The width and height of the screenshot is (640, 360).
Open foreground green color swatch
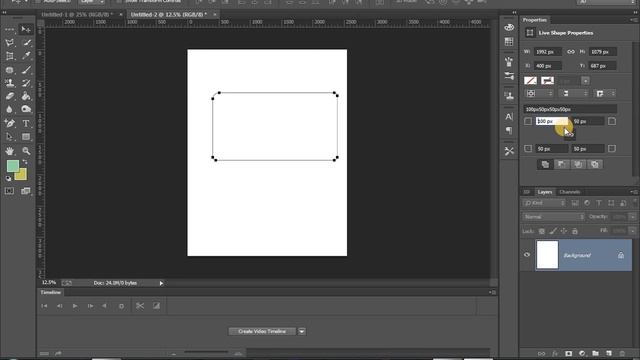click(x=13, y=166)
